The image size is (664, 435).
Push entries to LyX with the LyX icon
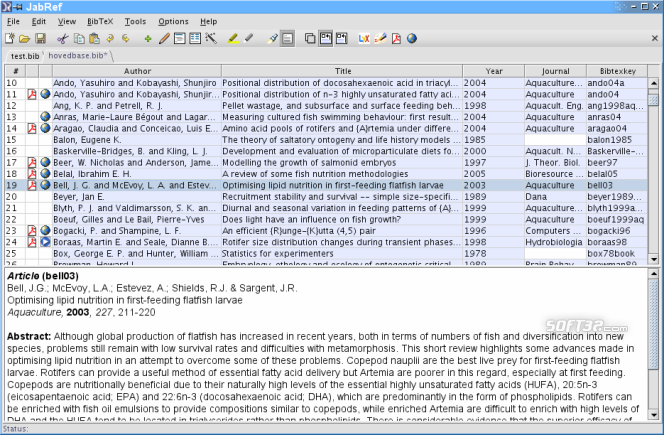pyautogui.click(x=364, y=39)
